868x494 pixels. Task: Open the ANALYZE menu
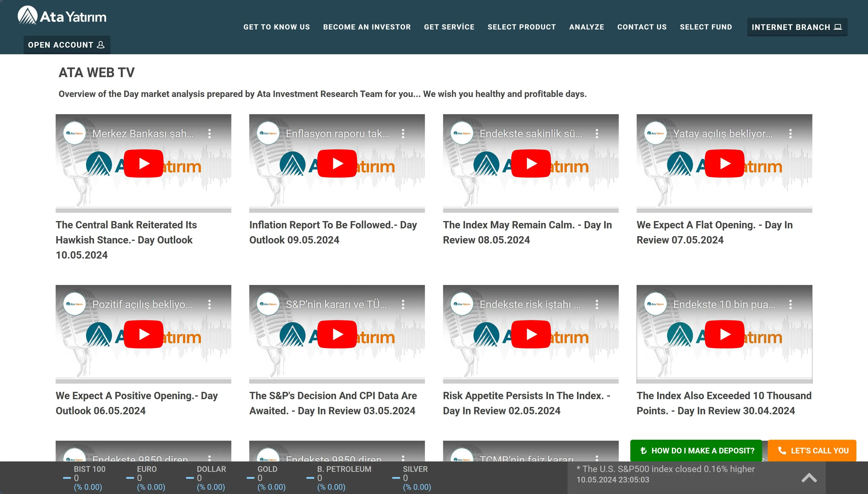pos(587,27)
